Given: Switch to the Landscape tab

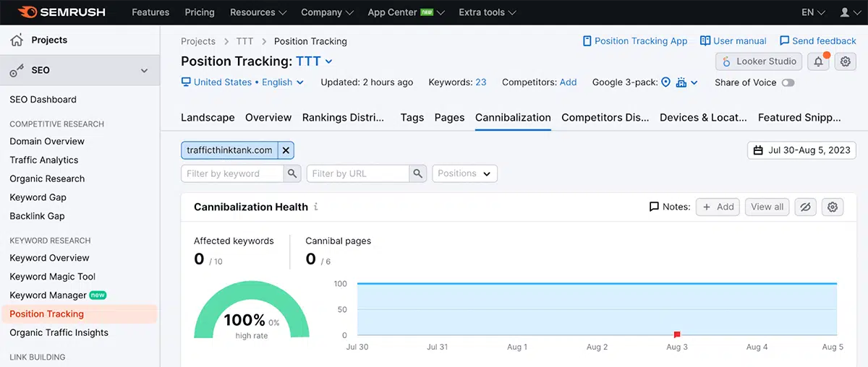Looking at the screenshot, I should tap(208, 117).
